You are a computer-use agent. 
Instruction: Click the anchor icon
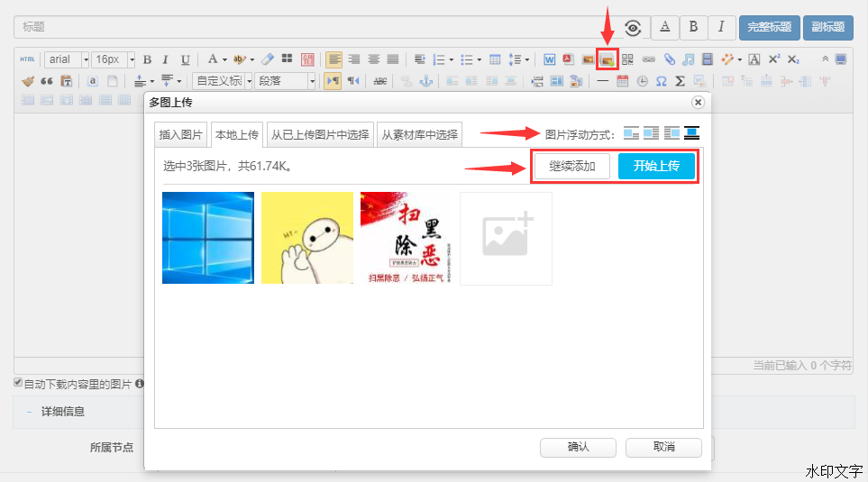(425, 81)
